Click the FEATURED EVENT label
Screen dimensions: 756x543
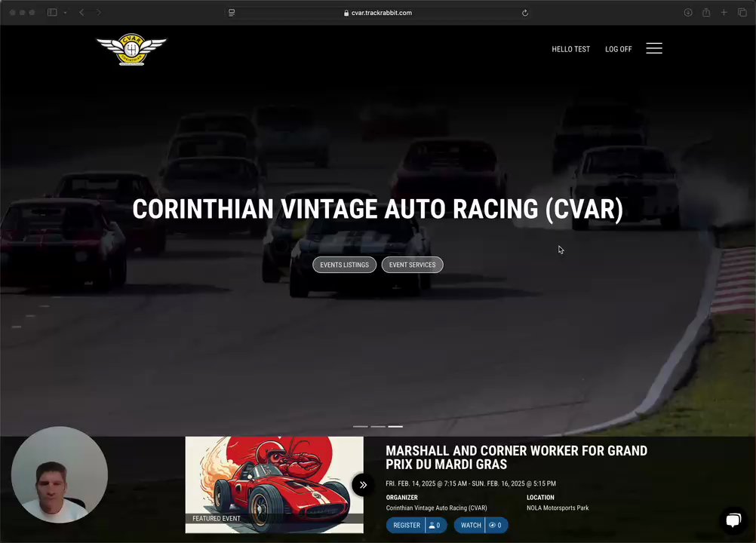(x=217, y=518)
